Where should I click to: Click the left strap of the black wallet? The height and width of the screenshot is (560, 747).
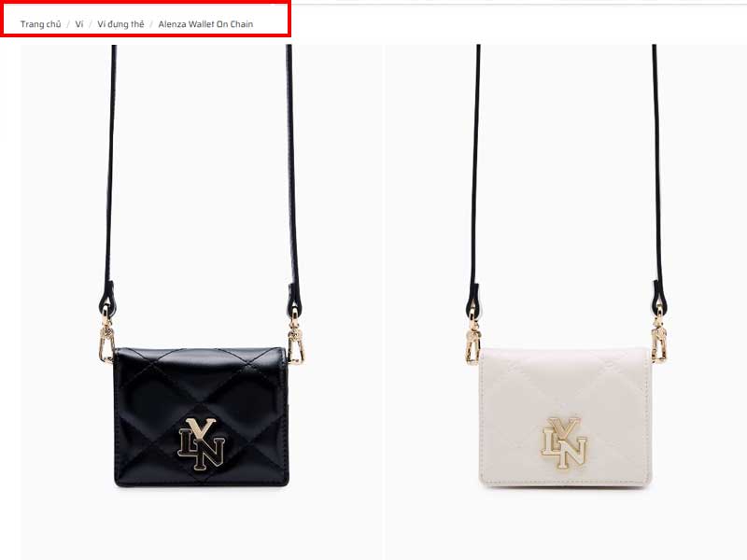pyautogui.click(x=110, y=176)
